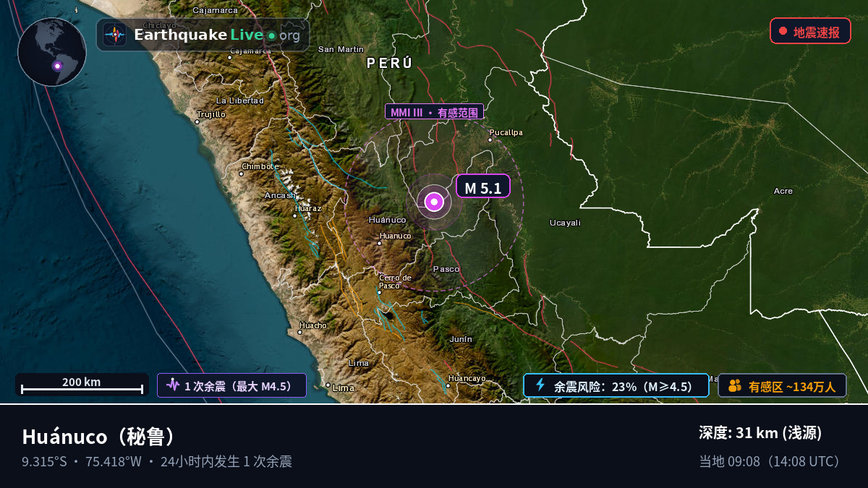
Task: Click the 有感区 ~134万人 text
Action: point(792,387)
